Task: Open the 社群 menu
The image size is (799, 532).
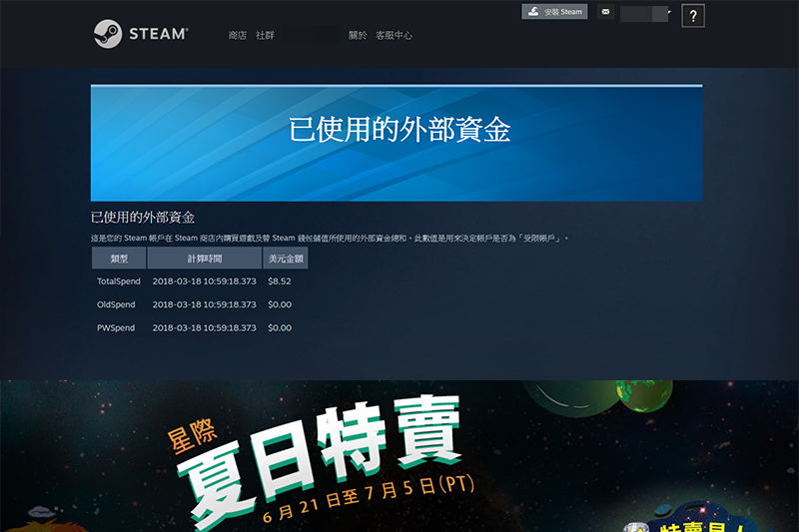Action: coord(265,35)
